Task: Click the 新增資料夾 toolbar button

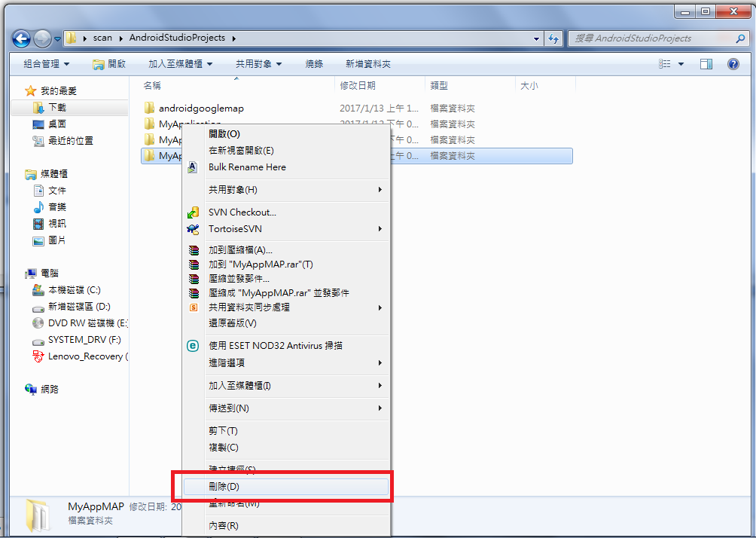Action: point(368,64)
